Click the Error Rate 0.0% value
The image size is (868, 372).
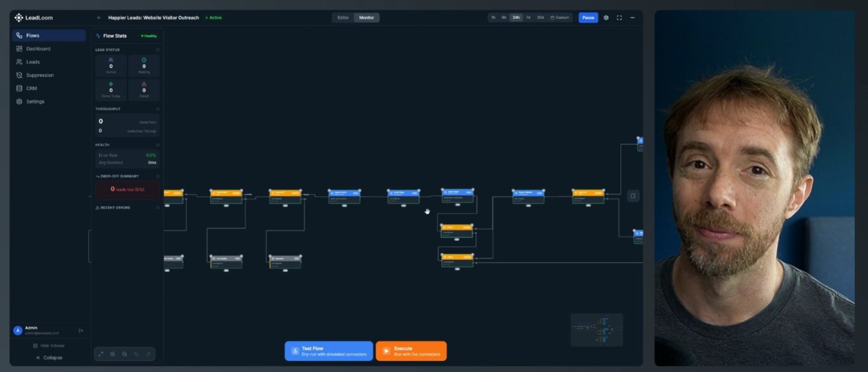tap(151, 155)
